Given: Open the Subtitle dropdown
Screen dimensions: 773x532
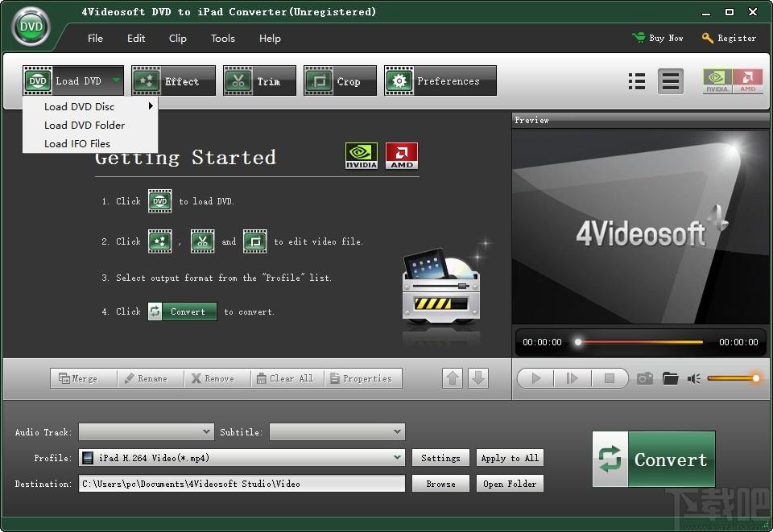Looking at the screenshot, I should [337, 431].
